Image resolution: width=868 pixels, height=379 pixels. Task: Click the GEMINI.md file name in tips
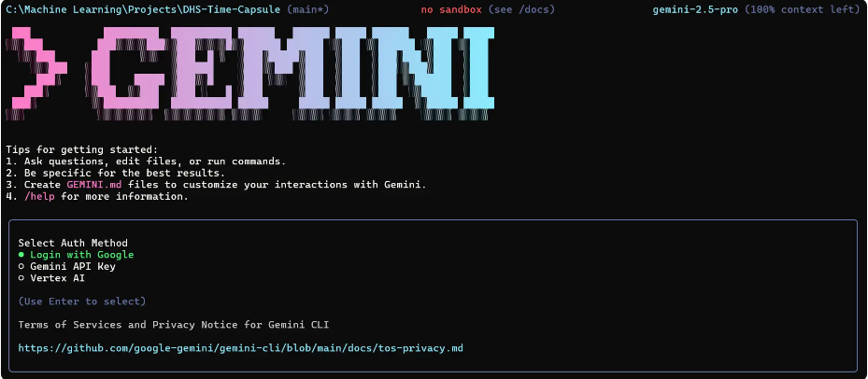(94, 185)
